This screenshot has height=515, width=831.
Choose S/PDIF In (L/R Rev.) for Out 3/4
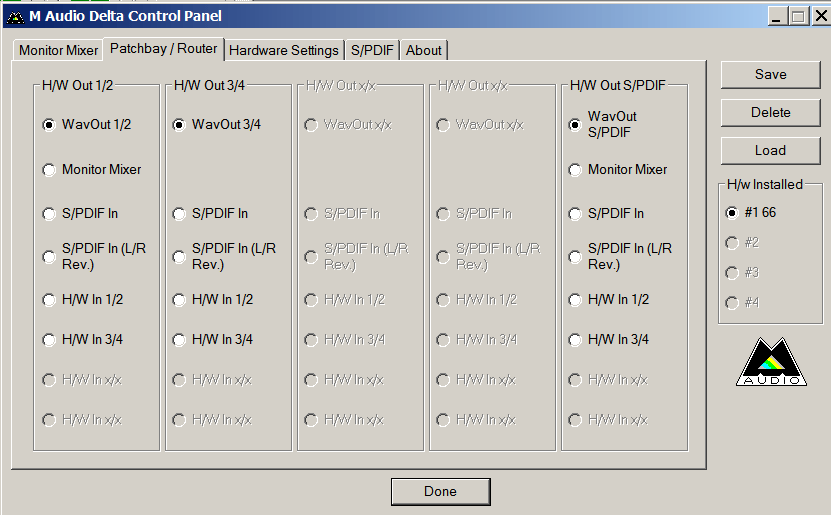[x=179, y=257]
